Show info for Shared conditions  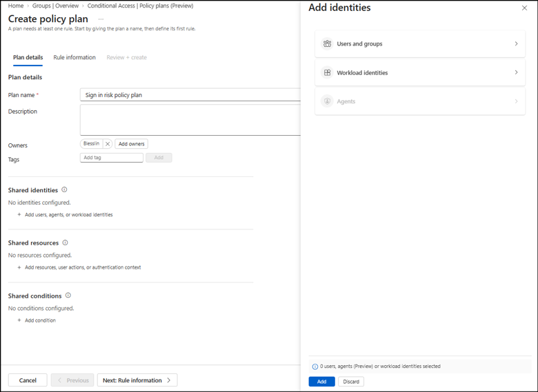tap(68, 296)
